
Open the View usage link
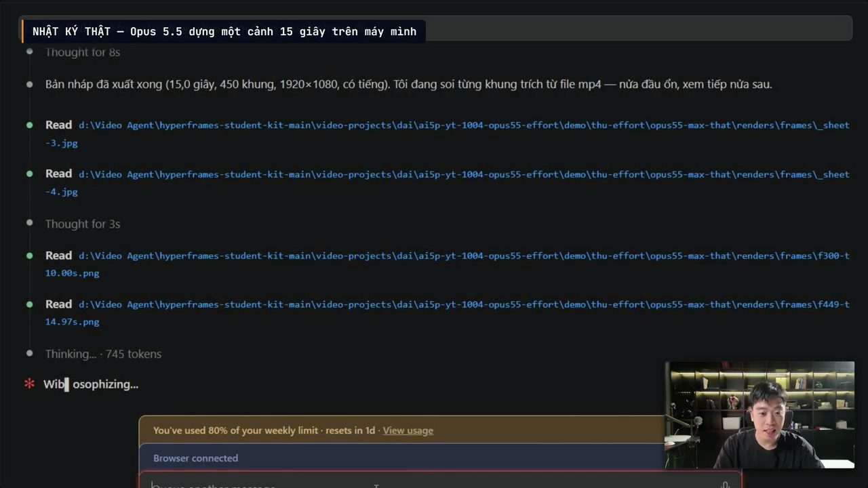point(408,430)
